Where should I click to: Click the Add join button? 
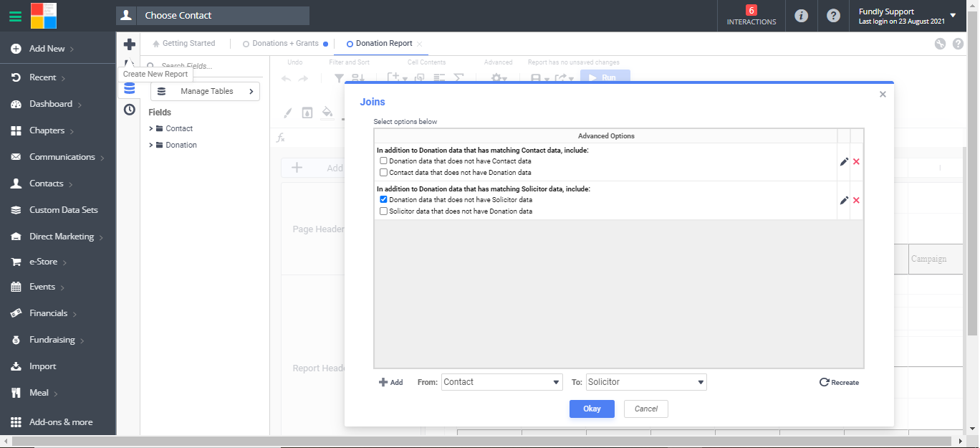tap(390, 382)
